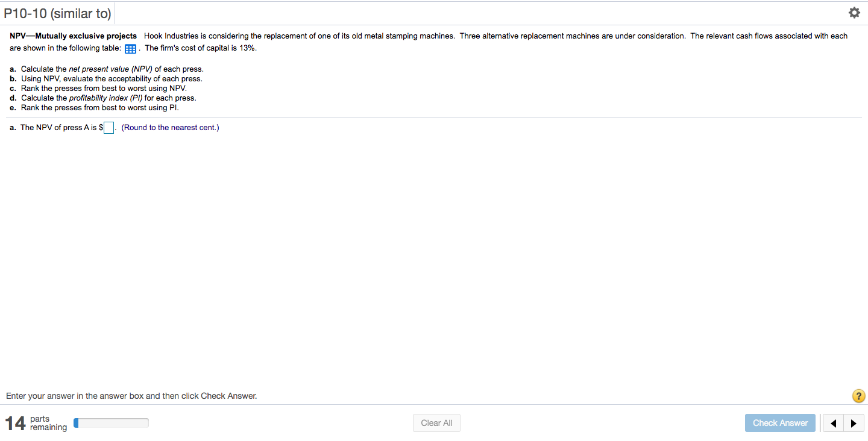Click the 'cost of capital is 13%' sentence
This screenshot has height=441, width=868.
(x=201, y=48)
